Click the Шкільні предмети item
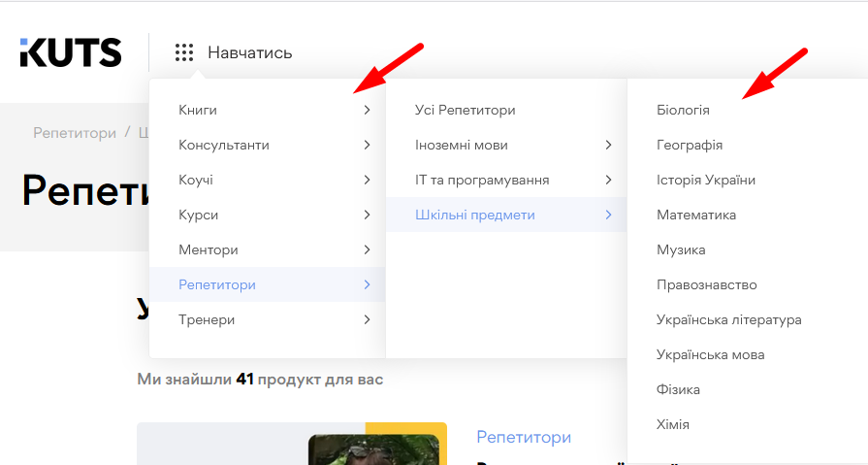This screenshot has height=465, width=868. click(x=474, y=216)
